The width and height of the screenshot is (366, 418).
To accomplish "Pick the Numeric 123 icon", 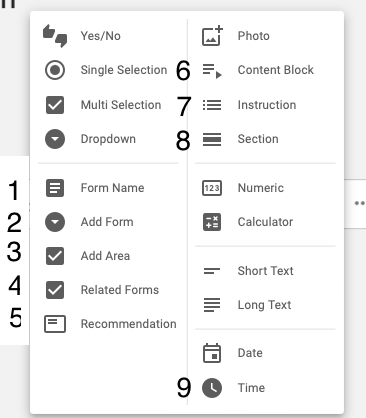I will pos(212,188).
